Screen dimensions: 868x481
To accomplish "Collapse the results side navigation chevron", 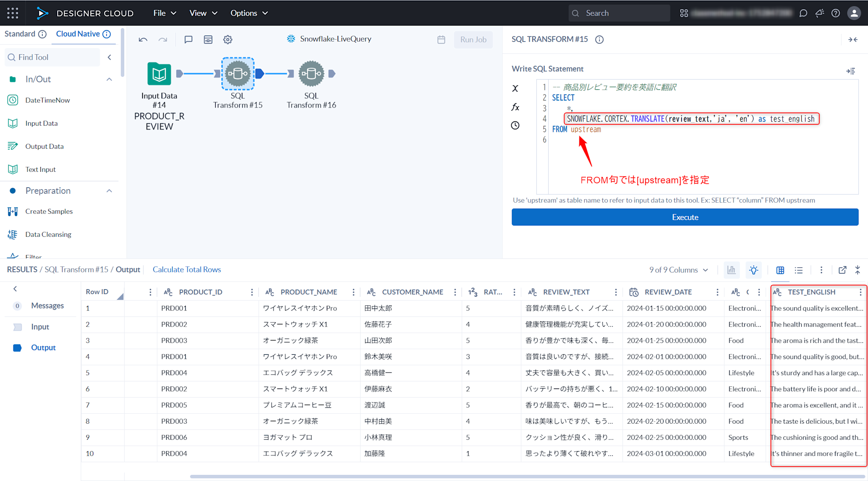I will click(15, 289).
